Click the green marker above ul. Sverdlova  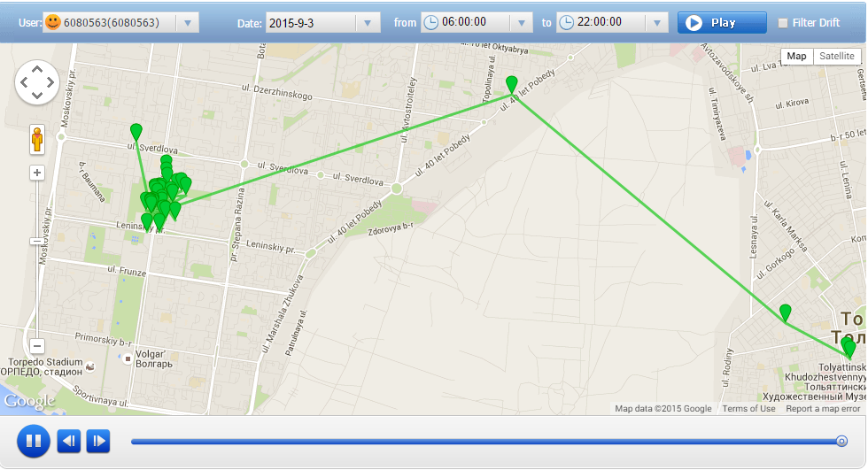(x=136, y=132)
